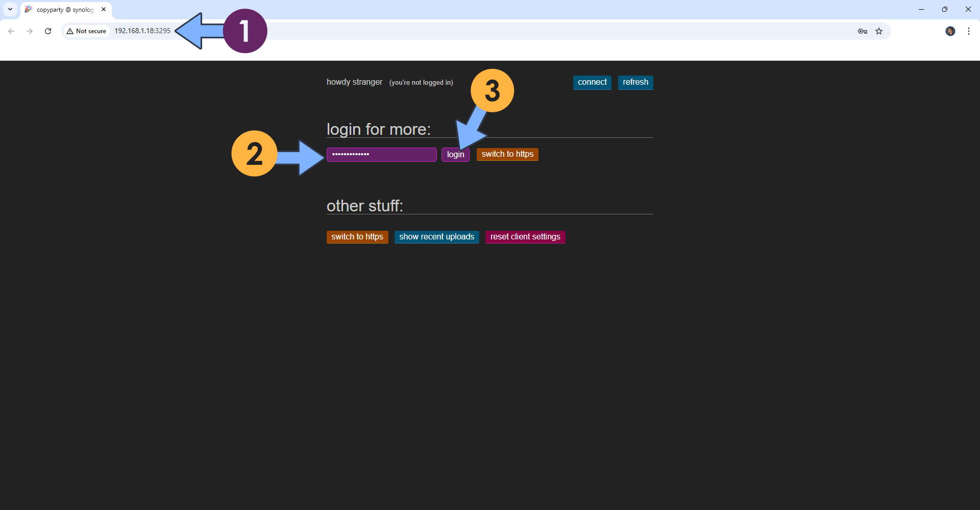The width and height of the screenshot is (980, 510).
Task: Open the Chrome three-dot menu
Action: click(x=968, y=31)
